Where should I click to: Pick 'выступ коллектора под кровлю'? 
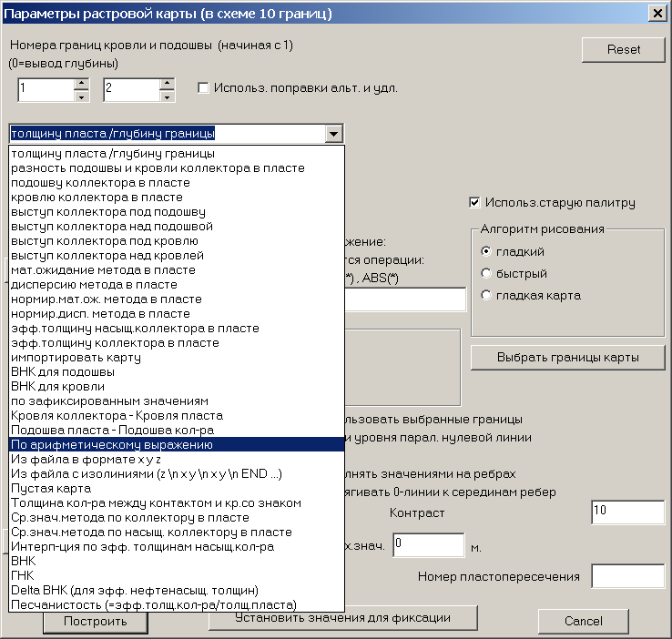pyautogui.click(x=177, y=240)
